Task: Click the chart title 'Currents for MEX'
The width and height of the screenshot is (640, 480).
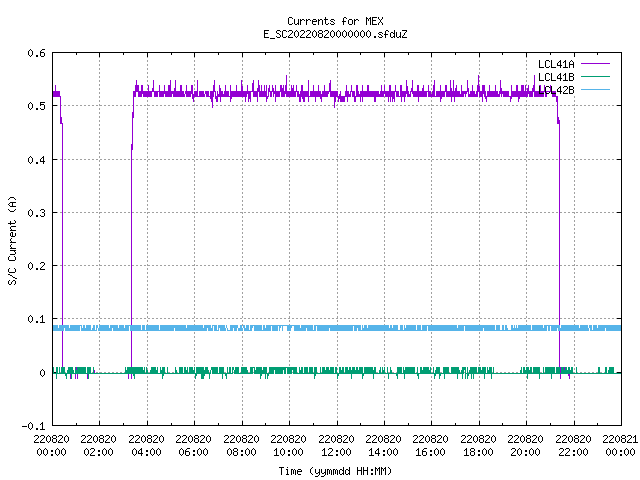Action: coord(335,21)
